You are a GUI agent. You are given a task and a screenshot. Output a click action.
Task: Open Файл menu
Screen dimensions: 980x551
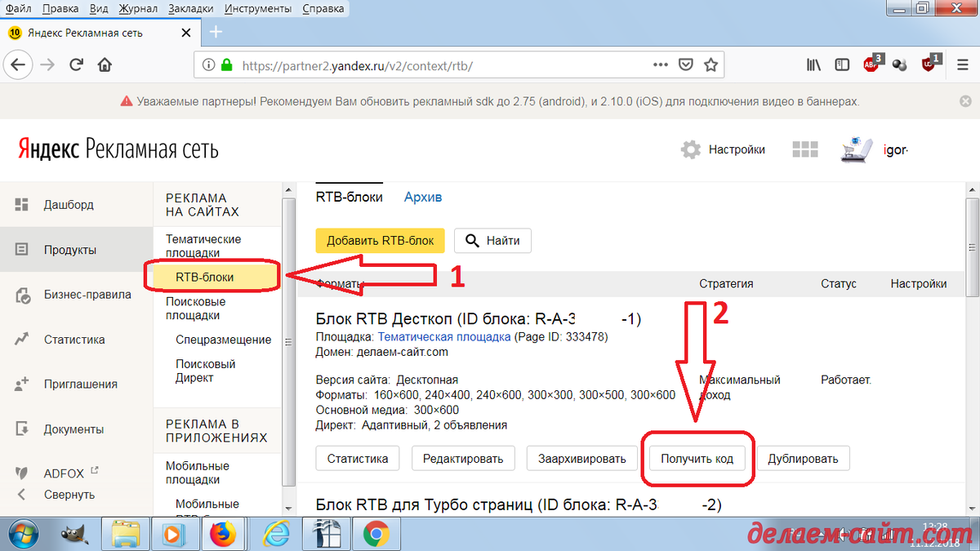pyautogui.click(x=19, y=8)
